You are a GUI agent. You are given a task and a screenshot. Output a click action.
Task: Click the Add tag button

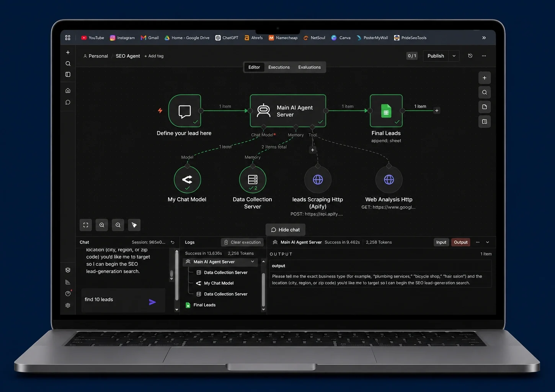click(x=154, y=56)
